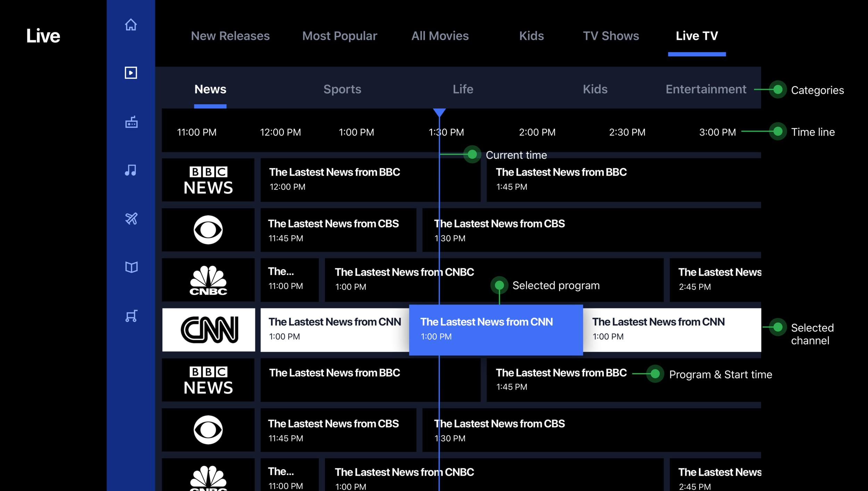
Task: Select the CBS eye channel logo
Action: click(208, 230)
